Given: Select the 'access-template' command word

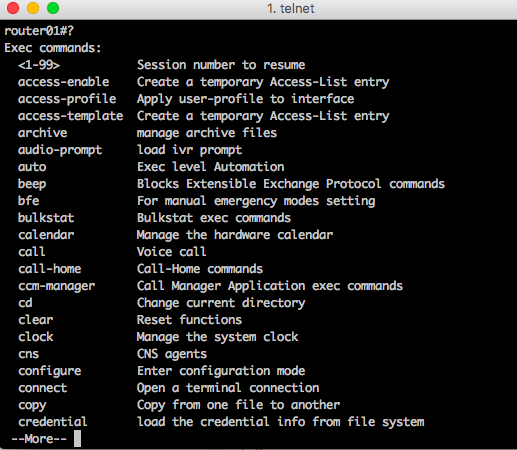Looking at the screenshot, I should coord(71,116).
